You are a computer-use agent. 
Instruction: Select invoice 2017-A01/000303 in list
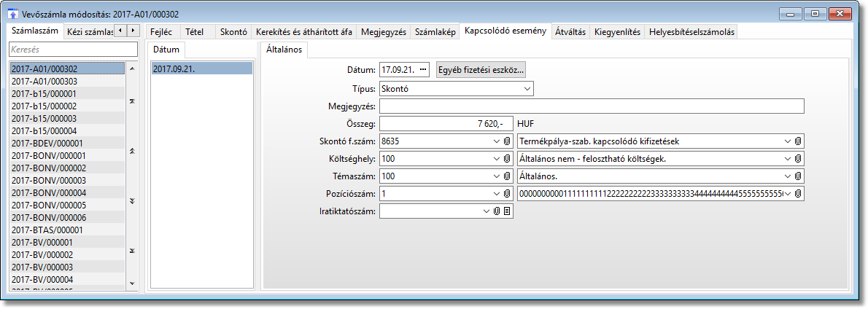pyautogui.click(x=66, y=81)
